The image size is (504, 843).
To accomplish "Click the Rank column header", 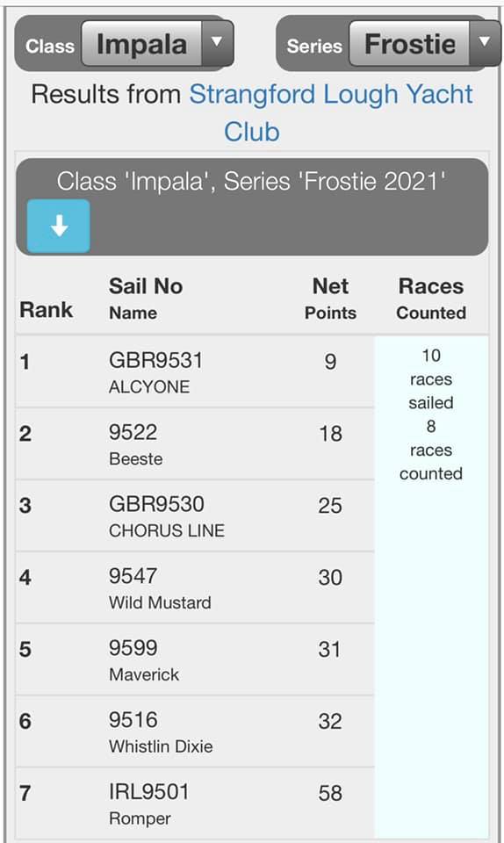I will point(47,310).
